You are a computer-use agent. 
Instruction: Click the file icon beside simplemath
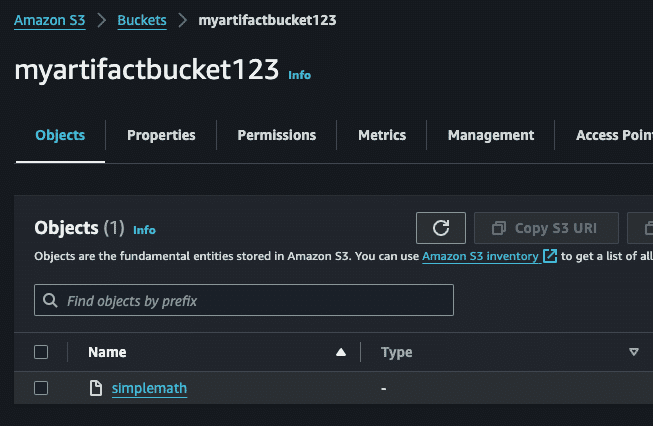pyautogui.click(x=96, y=388)
